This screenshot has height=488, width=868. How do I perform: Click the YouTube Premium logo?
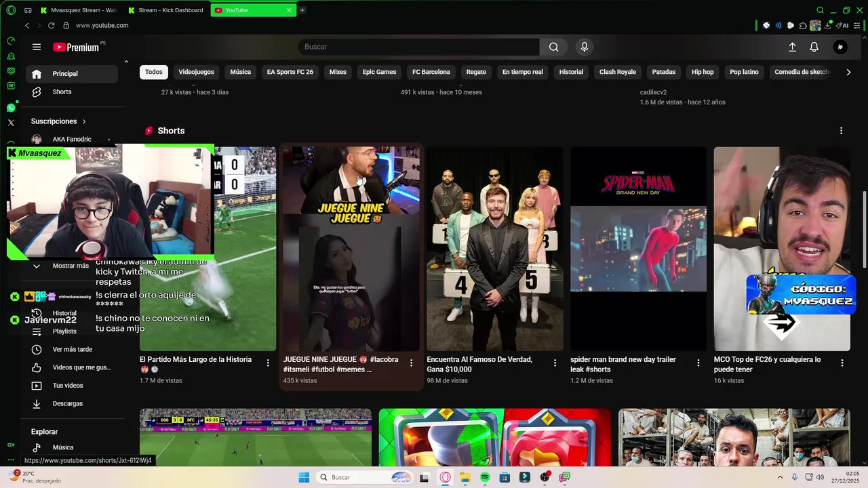click(x=76, y=47)
